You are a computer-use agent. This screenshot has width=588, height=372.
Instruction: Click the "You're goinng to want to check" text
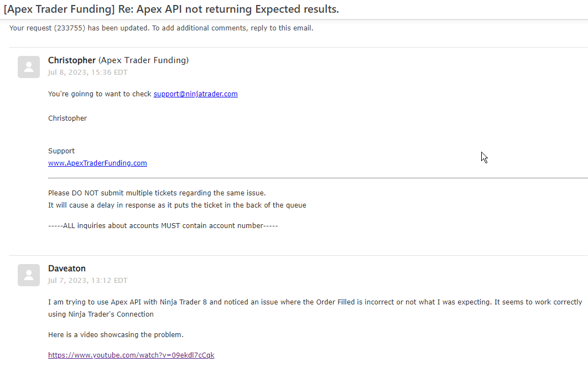pyautogui.click(x=100, y=94)
